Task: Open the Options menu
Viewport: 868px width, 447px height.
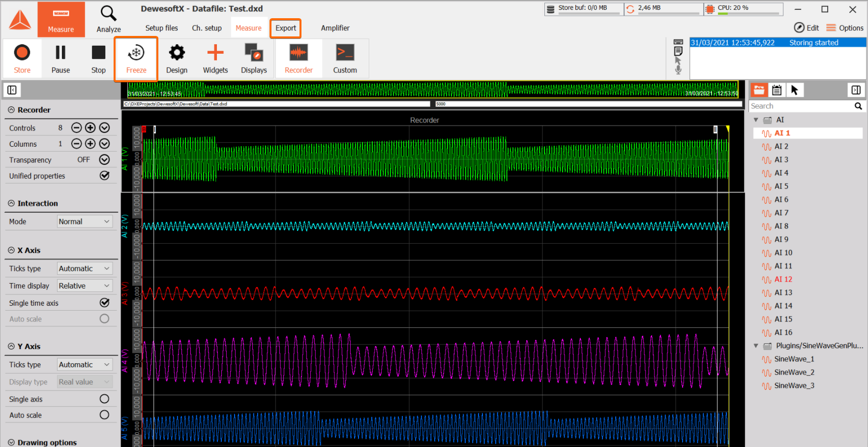Action: [x=845, y=28]
